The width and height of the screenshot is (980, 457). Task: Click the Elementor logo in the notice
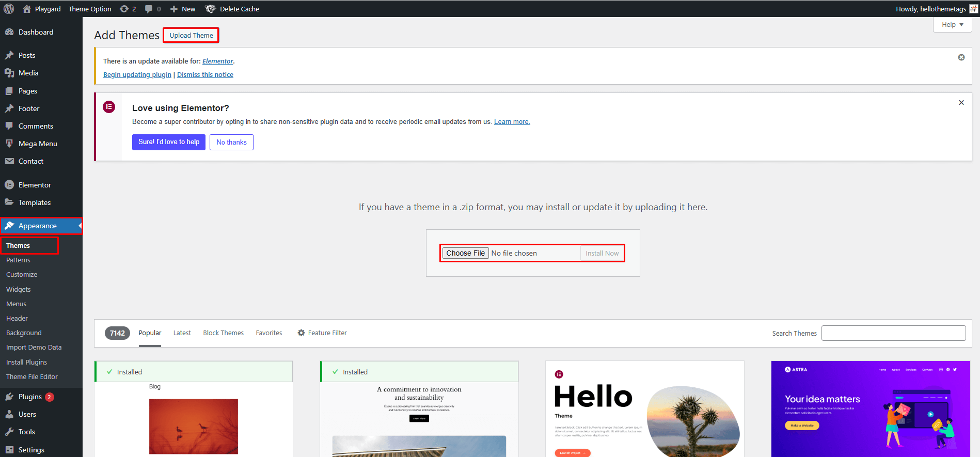(x=109, y=107)
